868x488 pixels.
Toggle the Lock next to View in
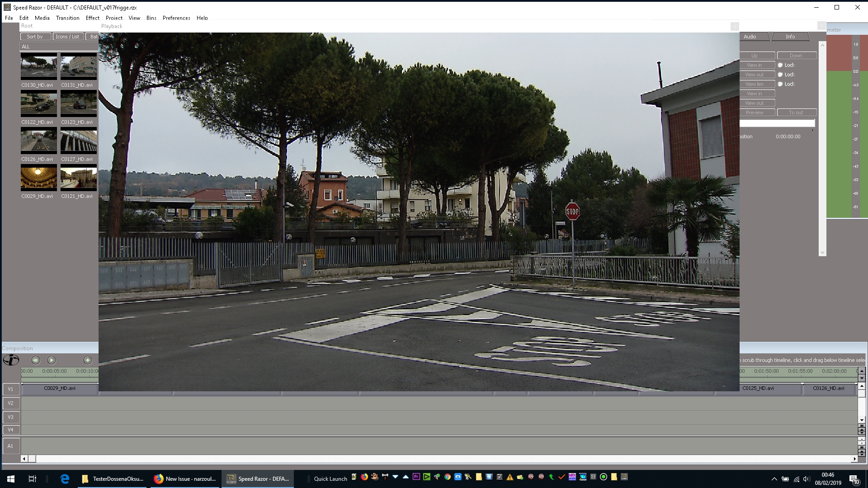pos(780,65)
